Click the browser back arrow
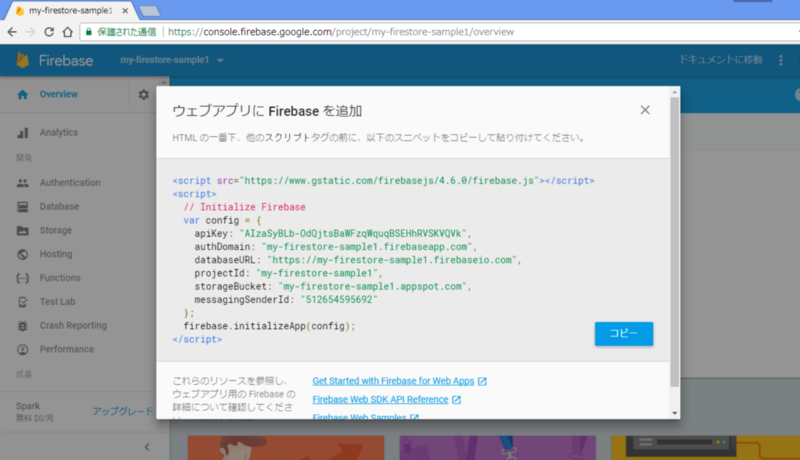 [12, 32]
